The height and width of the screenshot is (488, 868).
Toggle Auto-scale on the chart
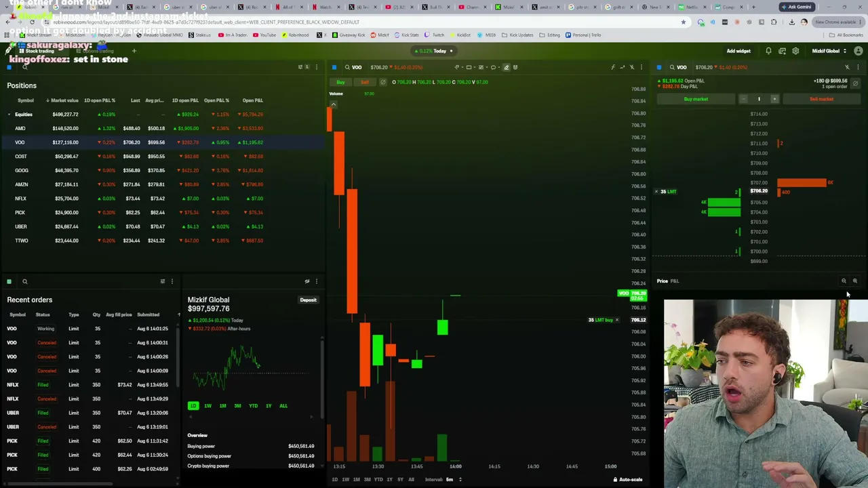point(628,480)
